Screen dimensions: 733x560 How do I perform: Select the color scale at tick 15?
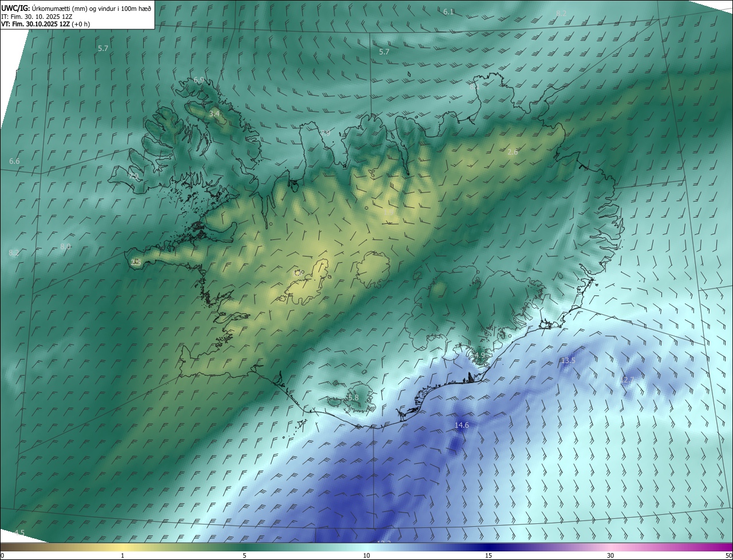pyautogui.click(x=488, y=547)
